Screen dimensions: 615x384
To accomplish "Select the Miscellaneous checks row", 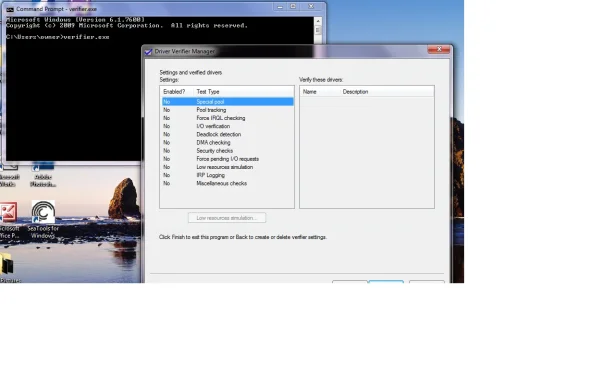I will (x=227, y=184).
